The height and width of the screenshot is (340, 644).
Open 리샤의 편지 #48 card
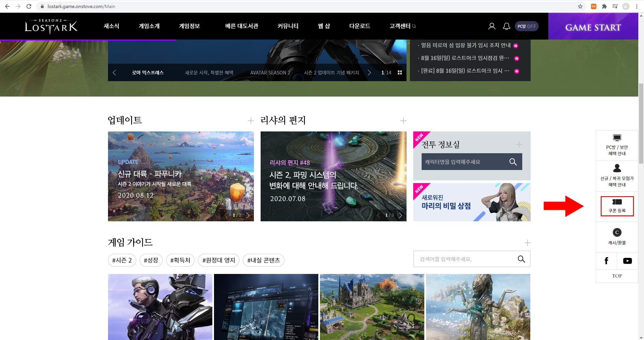click(x=333, y=176)
